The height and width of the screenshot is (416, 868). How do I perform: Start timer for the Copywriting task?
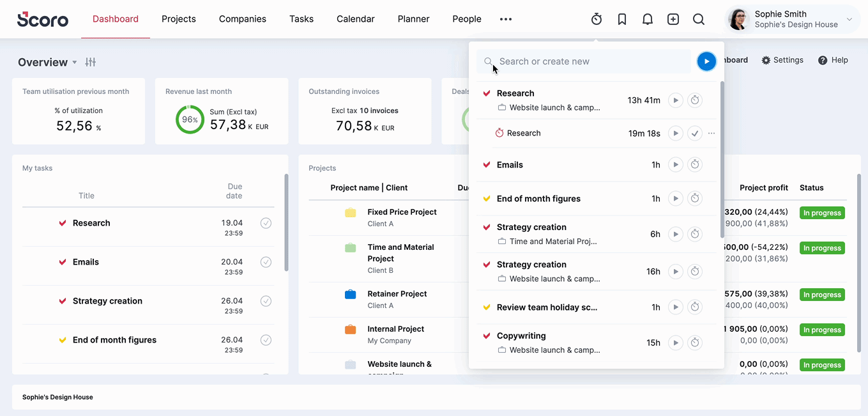(676, 343)
